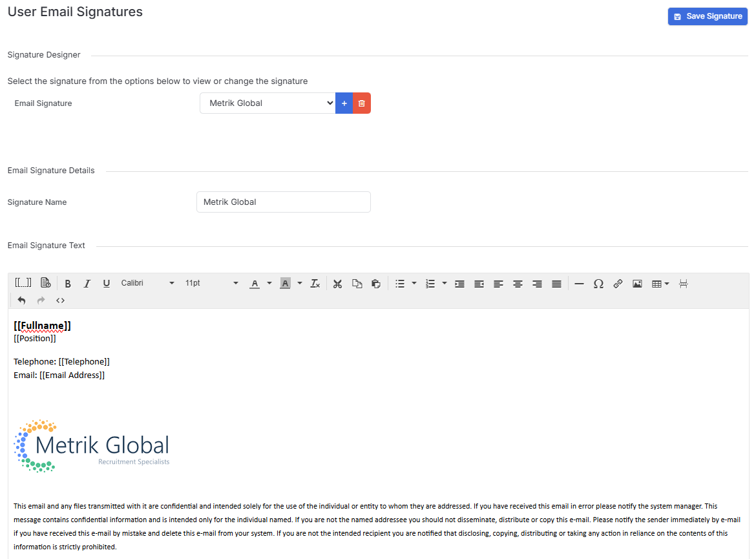
Task: Redo the last edit
Action: tap(41, 300)
